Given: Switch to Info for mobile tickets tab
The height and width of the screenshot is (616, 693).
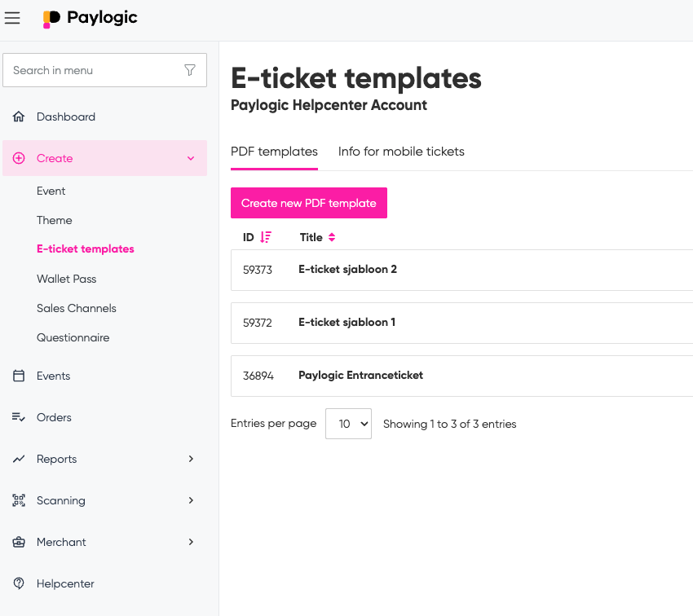Looking at the screenshot, I should [x=401, y=152].
